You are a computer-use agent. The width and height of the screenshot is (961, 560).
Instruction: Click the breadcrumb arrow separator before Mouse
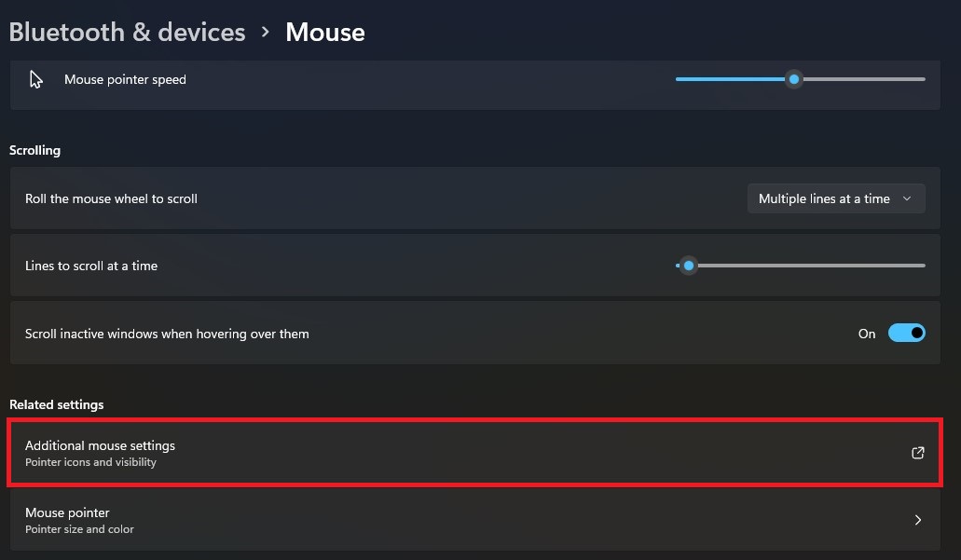(x=266, y=32)
